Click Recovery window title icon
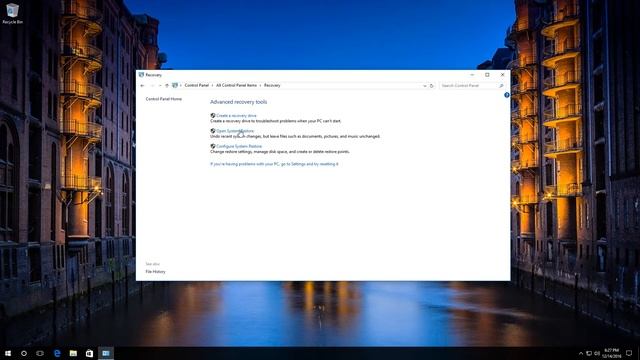 click(x=141, y=75)
